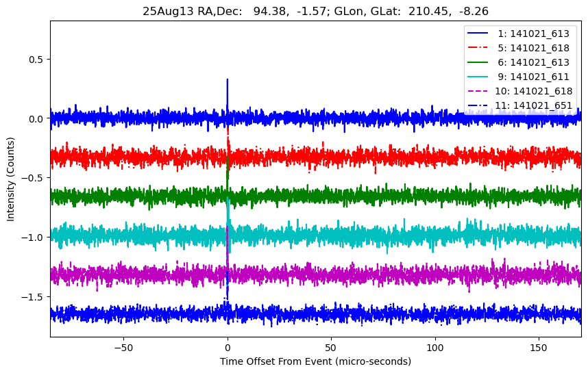Click the magenta trace near offset 150 microseconds
Screen dimensions: 588x373
click(x=539, y=274)
